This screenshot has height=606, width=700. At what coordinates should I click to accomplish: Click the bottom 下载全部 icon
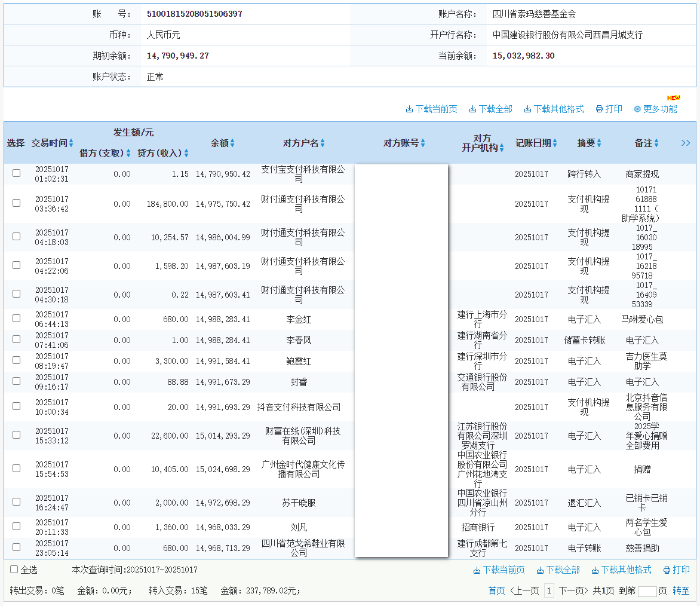tap(560, 570)
